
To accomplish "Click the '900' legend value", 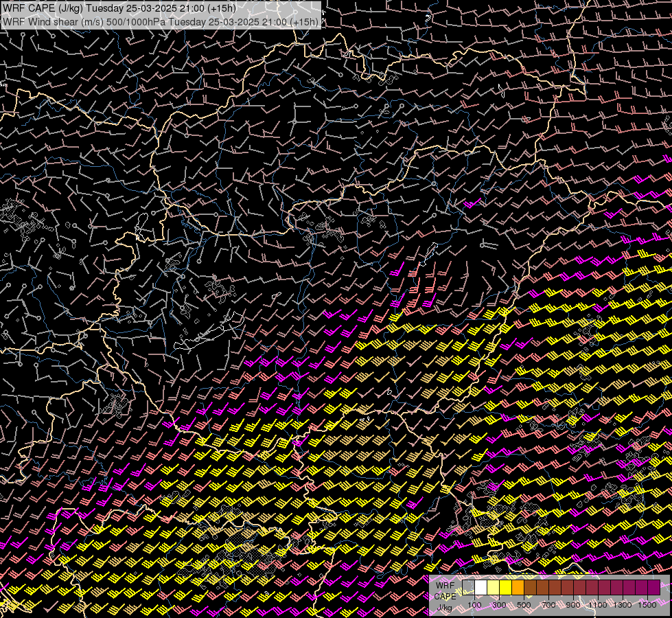I will 573,605.
